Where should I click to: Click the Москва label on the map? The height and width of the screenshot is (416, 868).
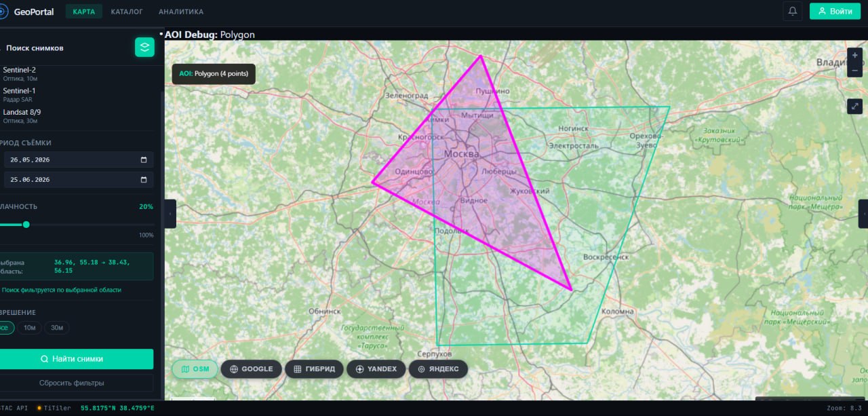(461, 154)
